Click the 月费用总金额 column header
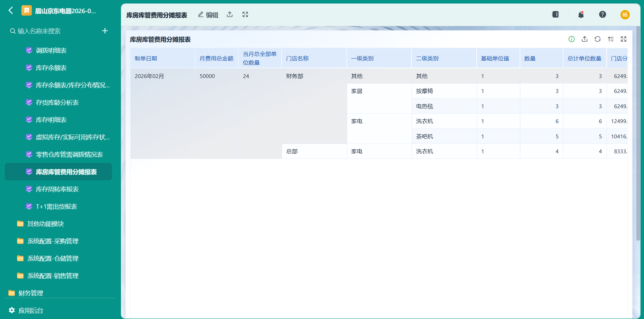The image size is (644, 319). point(217,58)
